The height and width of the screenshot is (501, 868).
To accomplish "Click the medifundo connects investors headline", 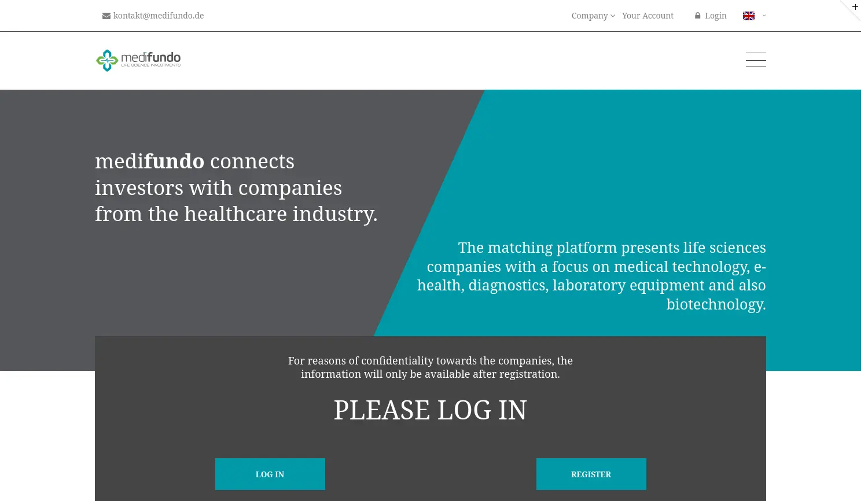I will (x=236, y=187).
